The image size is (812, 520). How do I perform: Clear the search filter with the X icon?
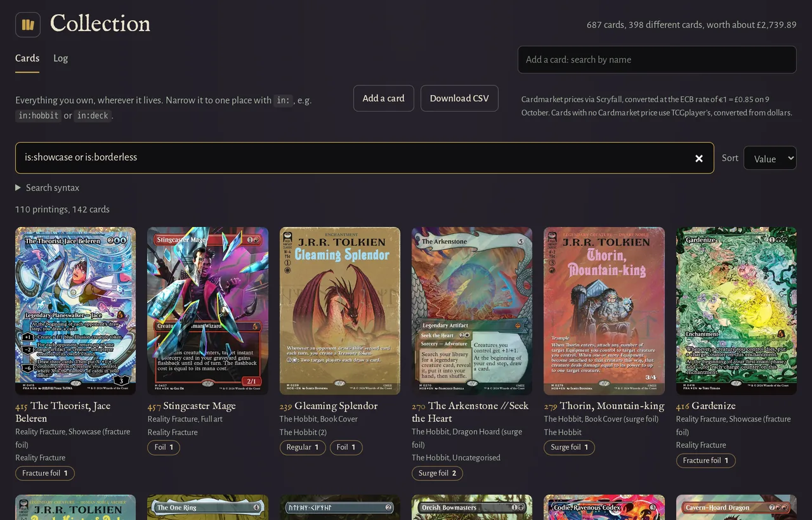pos(699,159)
